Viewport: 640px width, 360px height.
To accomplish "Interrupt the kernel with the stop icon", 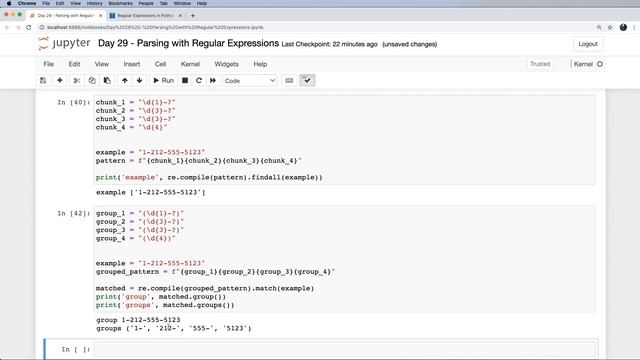I will [185, 80].
